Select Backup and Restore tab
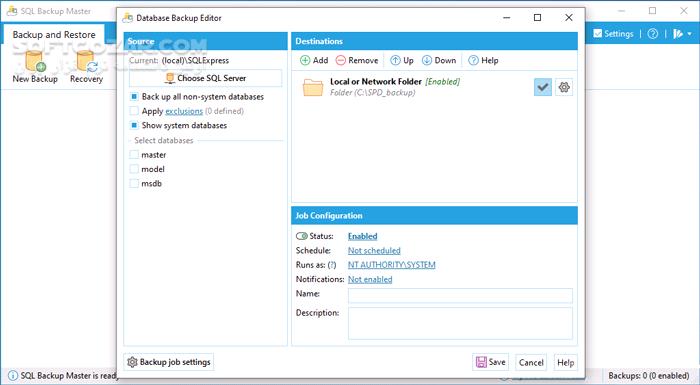This screenshot has width=700, height=385. pos(54,34)
